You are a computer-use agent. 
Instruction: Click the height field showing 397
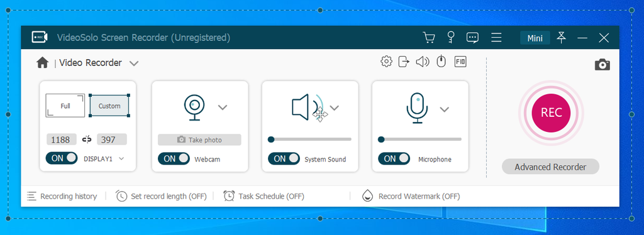[x=112, y=139]
